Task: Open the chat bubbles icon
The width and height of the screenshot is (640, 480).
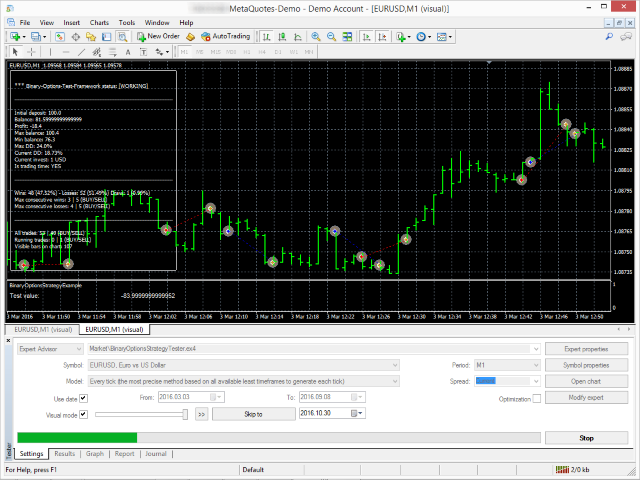Action: coord(626,37)
